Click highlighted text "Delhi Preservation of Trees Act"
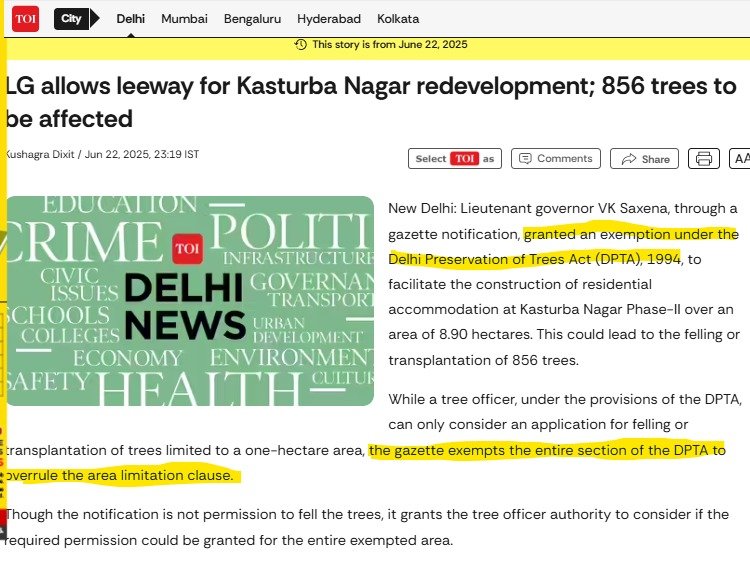750x565 pixels. (x=490, y=259)
